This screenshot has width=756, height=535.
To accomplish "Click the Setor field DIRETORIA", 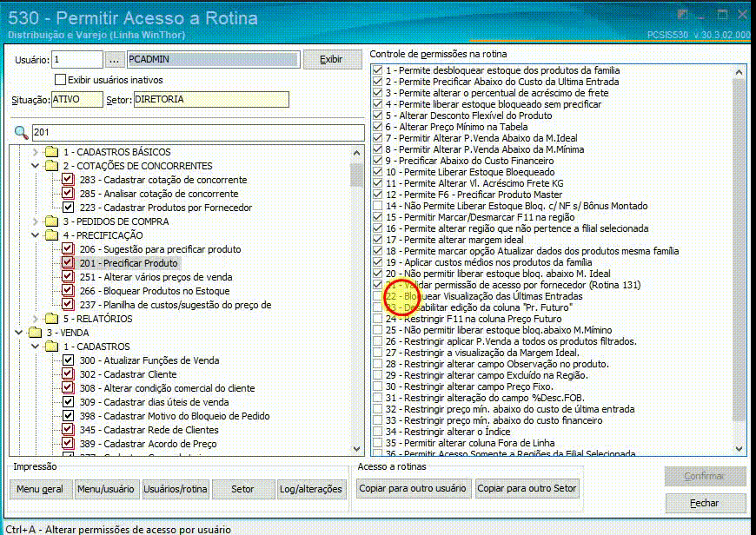I will (211, 99).
